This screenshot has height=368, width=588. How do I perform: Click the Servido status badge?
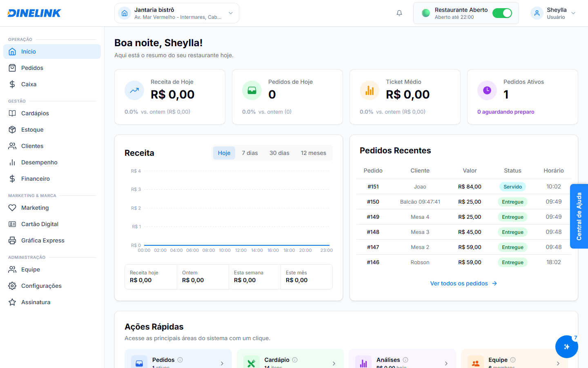click(x=512, y=186)
